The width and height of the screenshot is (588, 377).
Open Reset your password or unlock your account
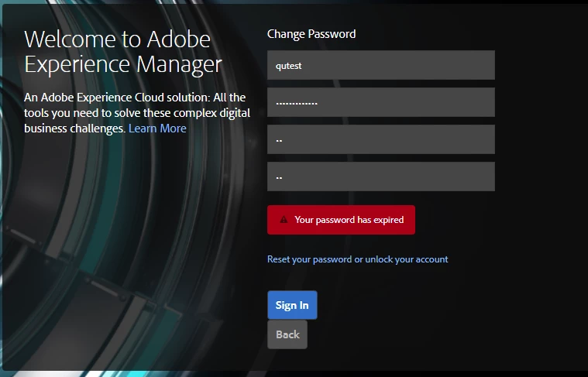pyautogui.click(x=357, y=259)
